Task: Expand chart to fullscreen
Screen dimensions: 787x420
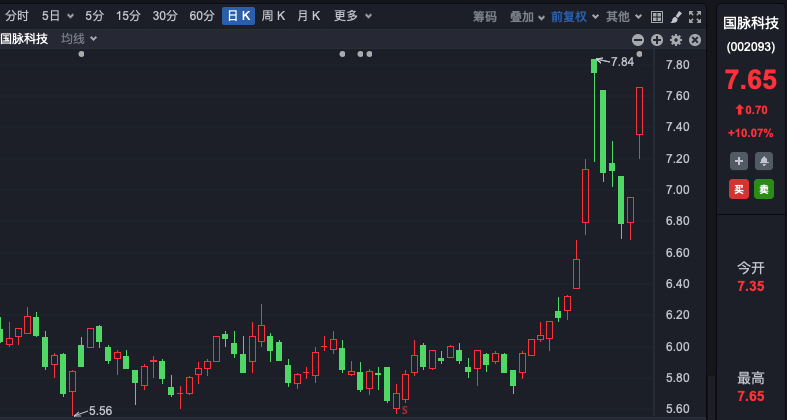Action: tap(695, 17)
